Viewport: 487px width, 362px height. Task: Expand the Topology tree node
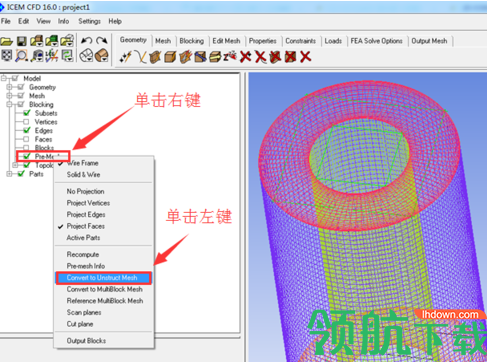[15, 165]
